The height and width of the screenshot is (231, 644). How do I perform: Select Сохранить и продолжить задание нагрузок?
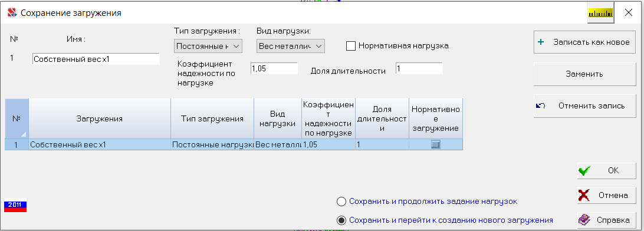click(x=341, y=202)
